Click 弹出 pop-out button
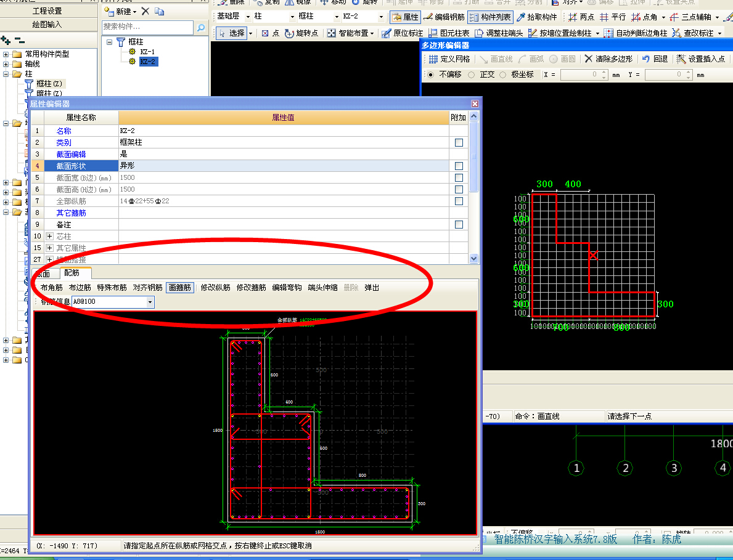The image size is (733, 560). click(372, 288)
